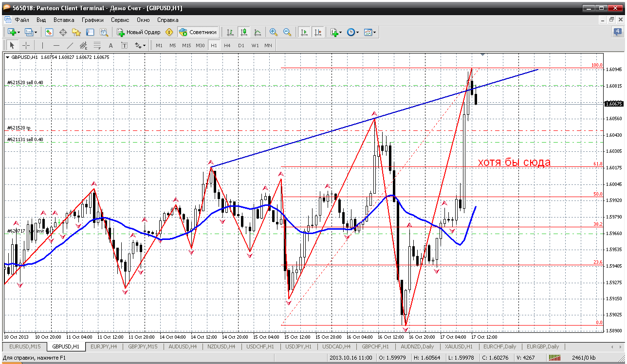Draw a trendline with the line tool
The height and width of the screenshot is (364, 627).
point(70,45)
